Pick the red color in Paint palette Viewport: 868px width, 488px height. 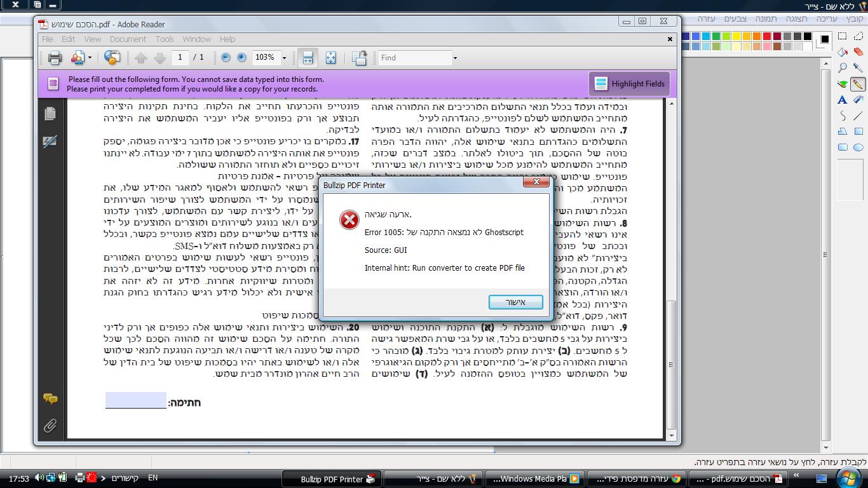pos(767,36)
